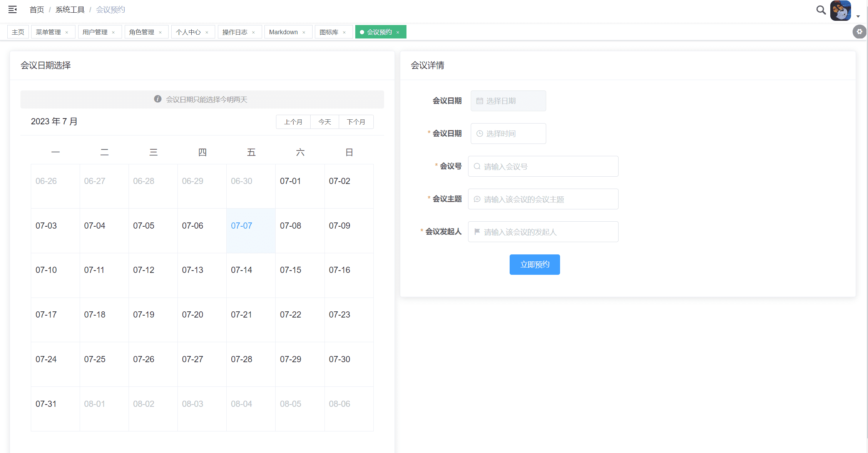Select calendar date 07-20
Viewport: 868px width, 453px height.
(x=202, y=320)
